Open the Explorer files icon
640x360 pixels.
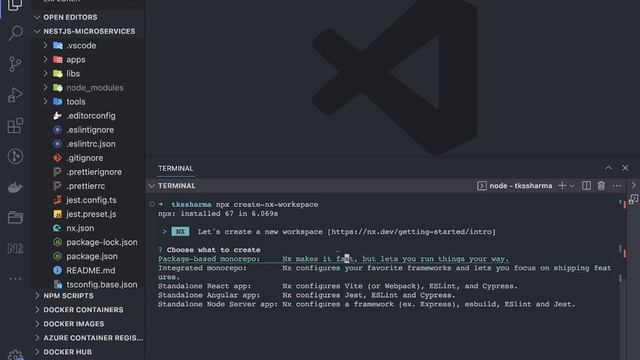pyautogui.click(x=15, y=5)
